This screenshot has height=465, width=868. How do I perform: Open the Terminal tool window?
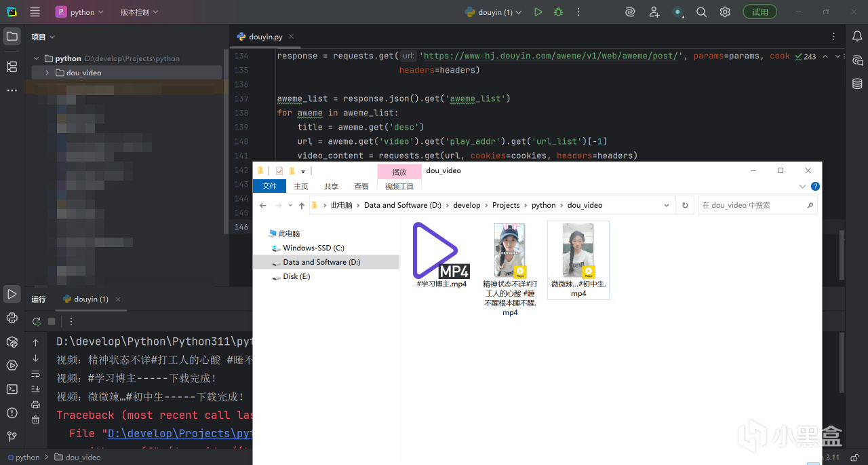[x=12, y=389]
